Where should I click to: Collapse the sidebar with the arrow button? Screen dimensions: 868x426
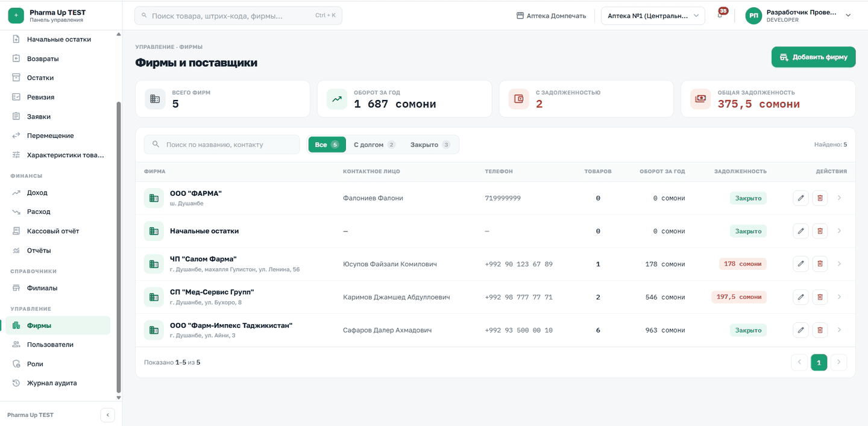(107, 415)
